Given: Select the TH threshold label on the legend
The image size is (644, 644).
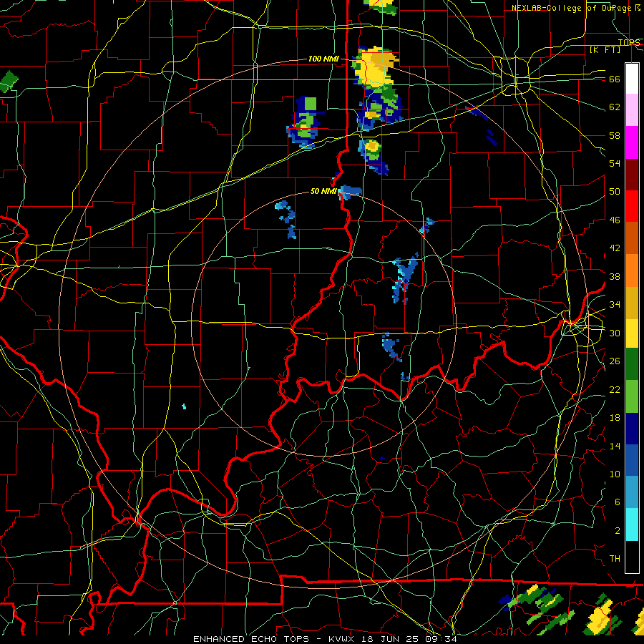Looking at the screenshot, I should tap(615, 559).
